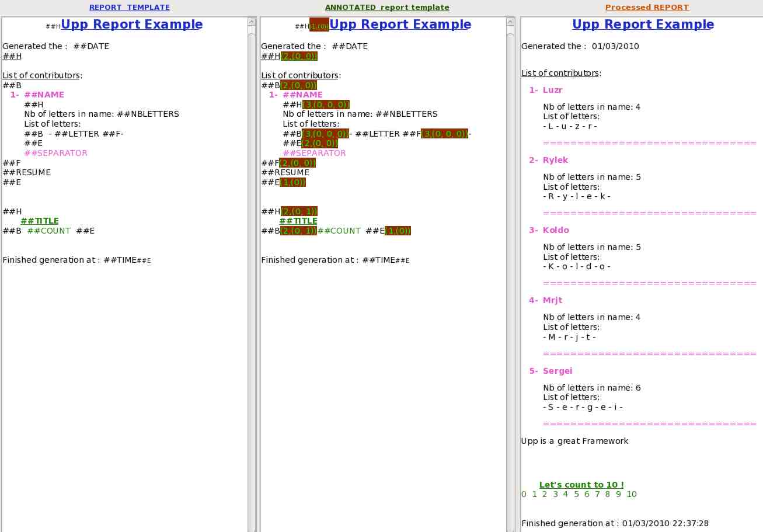This screenshot has width=763, height=532.
Task: Click the Upp is a great Framework text
Action: click(x=574, y=441)
